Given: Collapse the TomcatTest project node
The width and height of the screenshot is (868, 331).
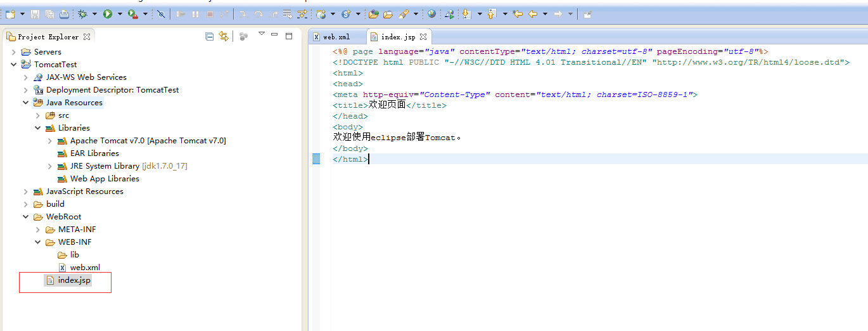Looking at the screenshot, I should pos(13,65).
